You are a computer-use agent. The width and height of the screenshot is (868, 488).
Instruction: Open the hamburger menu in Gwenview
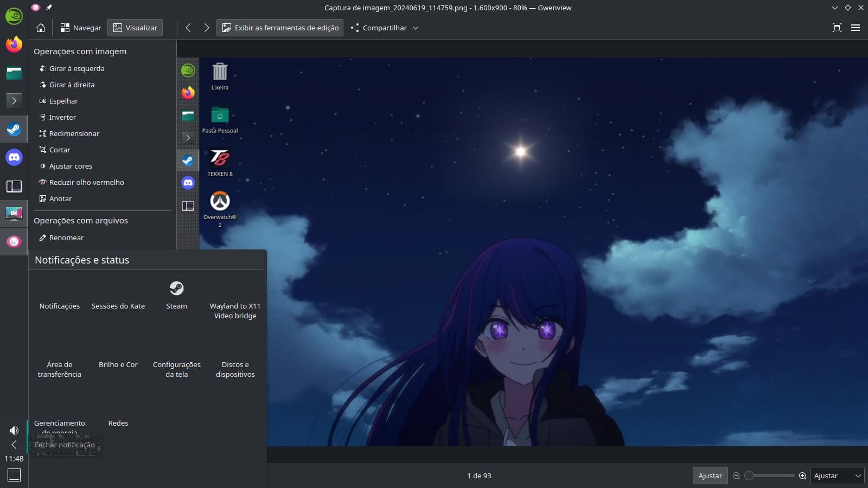(x=856, y=28)
